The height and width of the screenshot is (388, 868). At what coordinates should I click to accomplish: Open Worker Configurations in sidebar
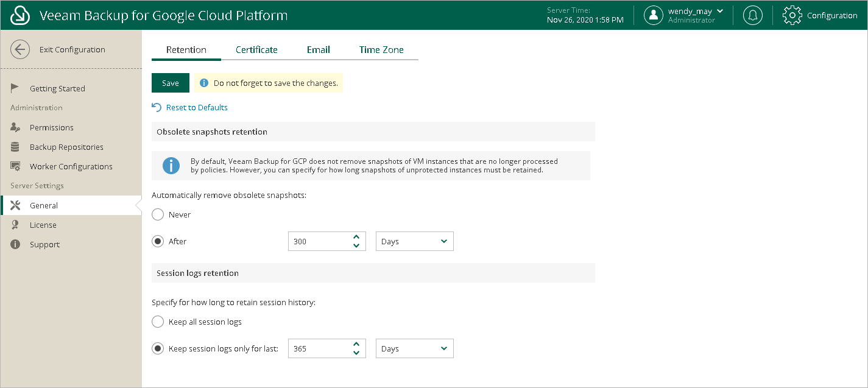(71, 166)
